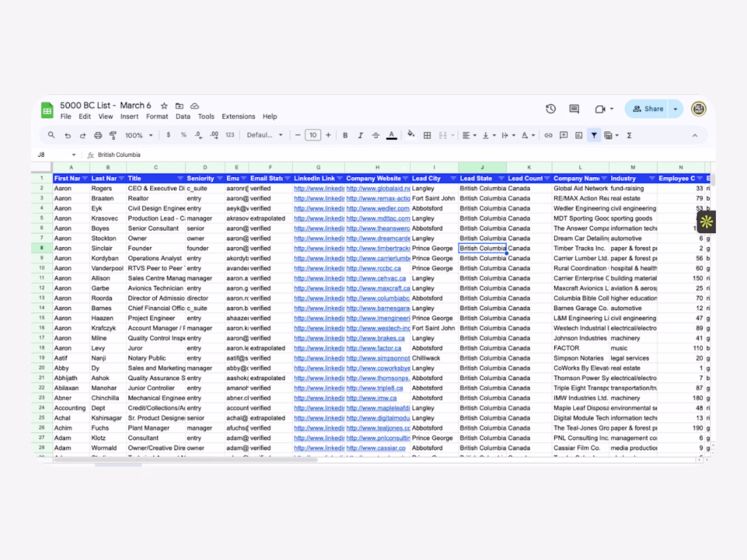Increase font size with plus

click(x=328, y=135)
